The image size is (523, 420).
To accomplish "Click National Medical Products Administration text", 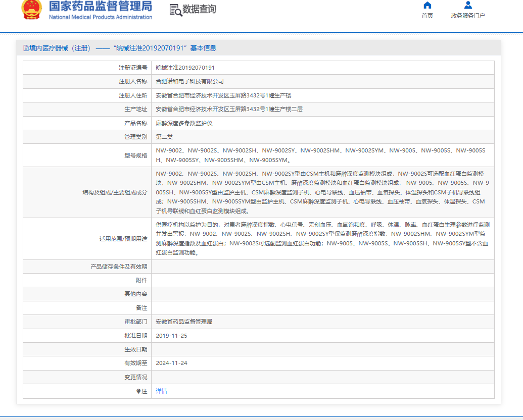I will (101, 17).
